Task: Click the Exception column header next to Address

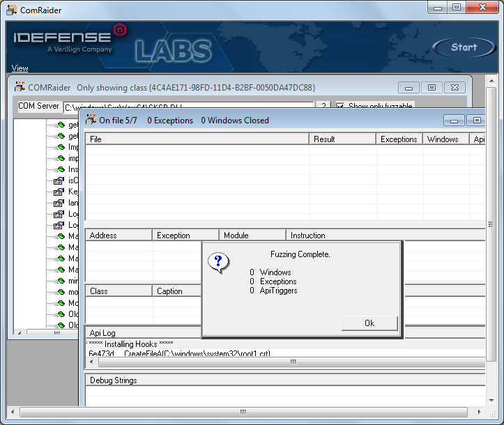Action: (185, 235)
